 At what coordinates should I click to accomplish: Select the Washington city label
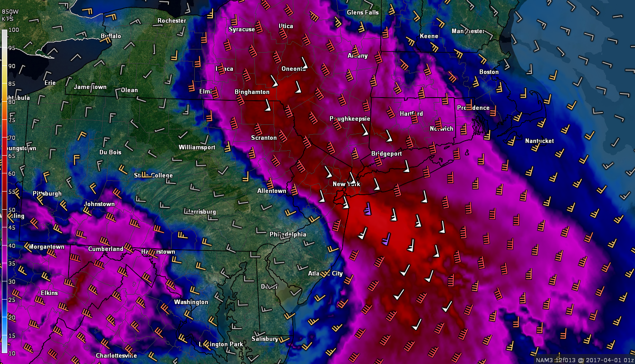[191, 302]
